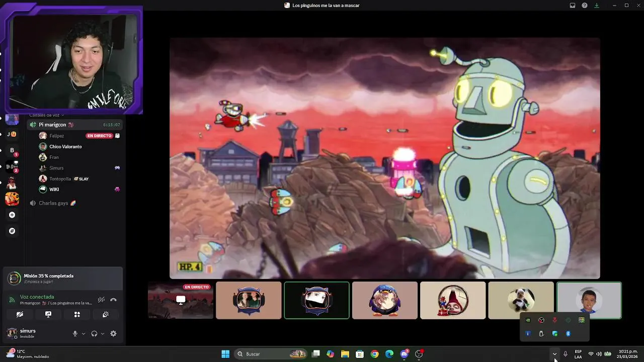Image resolution: width=644 pixels, height=362 pixels.
Task: Select the red gnome hat participant tile
Action: pos(453,300)
